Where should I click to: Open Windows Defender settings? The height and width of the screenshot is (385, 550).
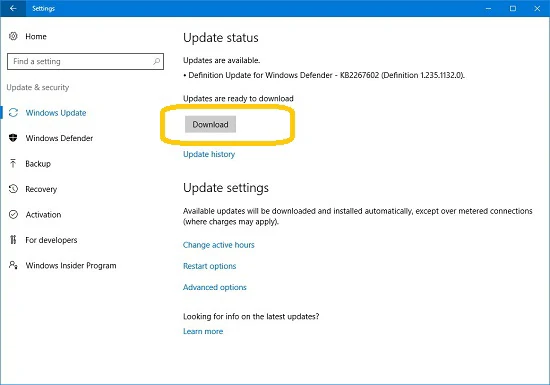pyautogui.click(x=59, y=138)
